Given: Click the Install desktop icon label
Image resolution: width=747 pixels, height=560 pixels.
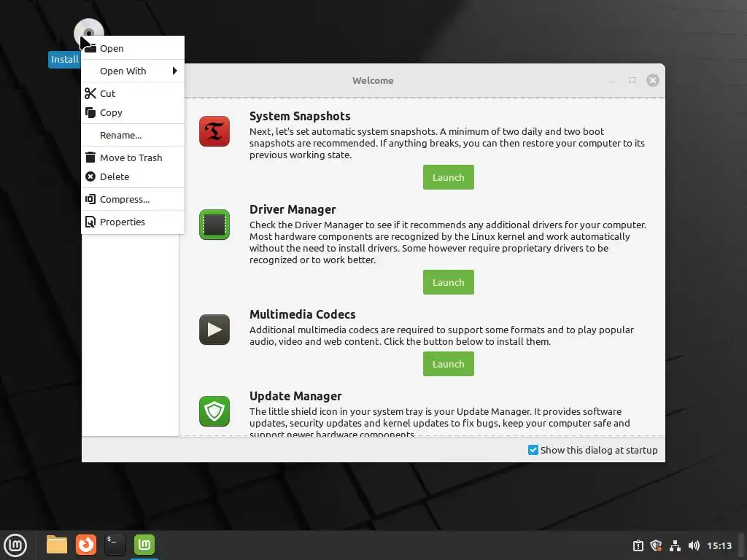Looking at the screenshot, I should pyautogui.click(x=64, y=60).
